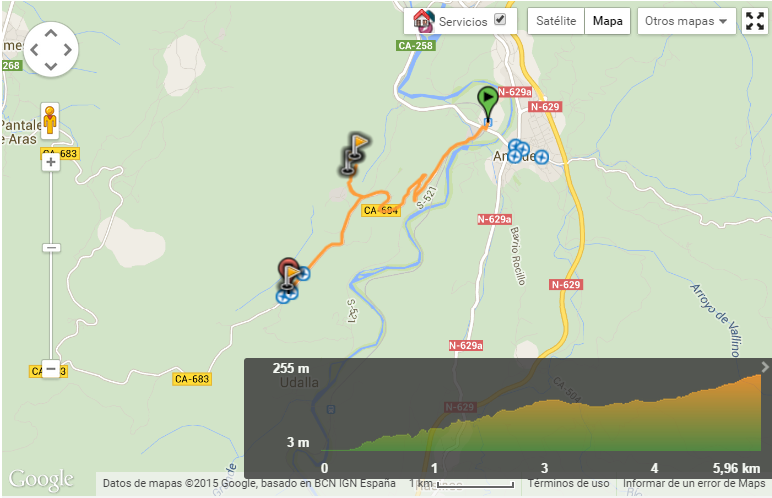Screen dimensions: 772x498
Task: Pan the map upward with arrow
Action: tap(51, 33)
